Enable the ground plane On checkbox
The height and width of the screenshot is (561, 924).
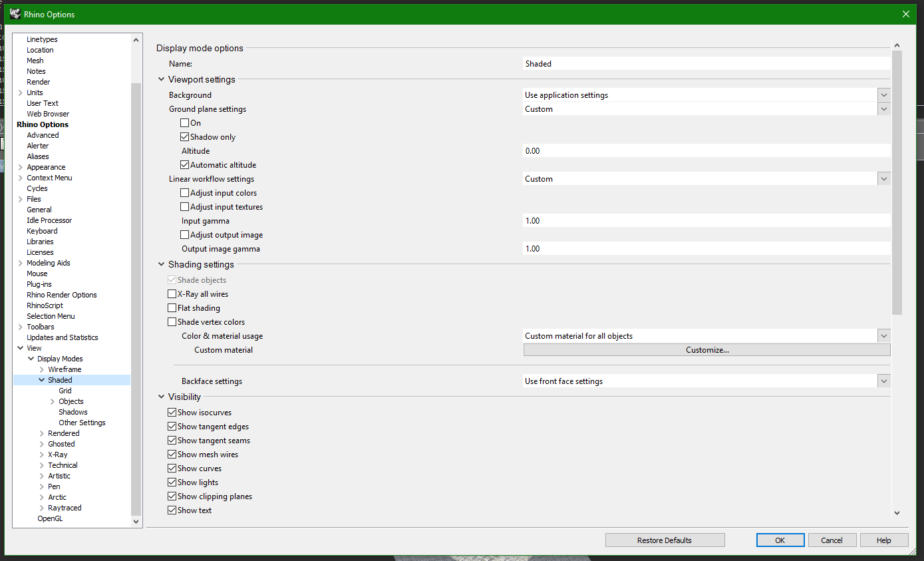(x=184, y=123)
